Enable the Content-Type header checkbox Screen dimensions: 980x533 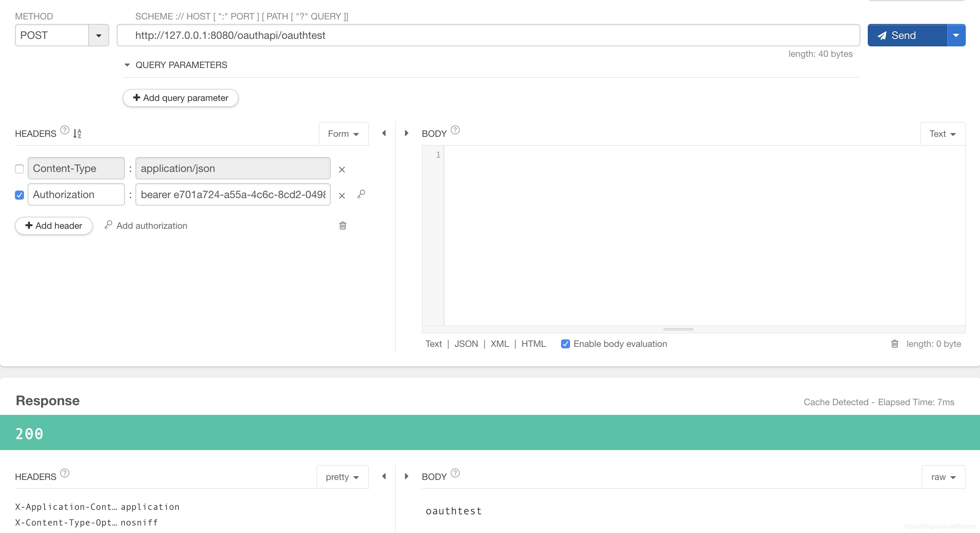tap(19, 169)
